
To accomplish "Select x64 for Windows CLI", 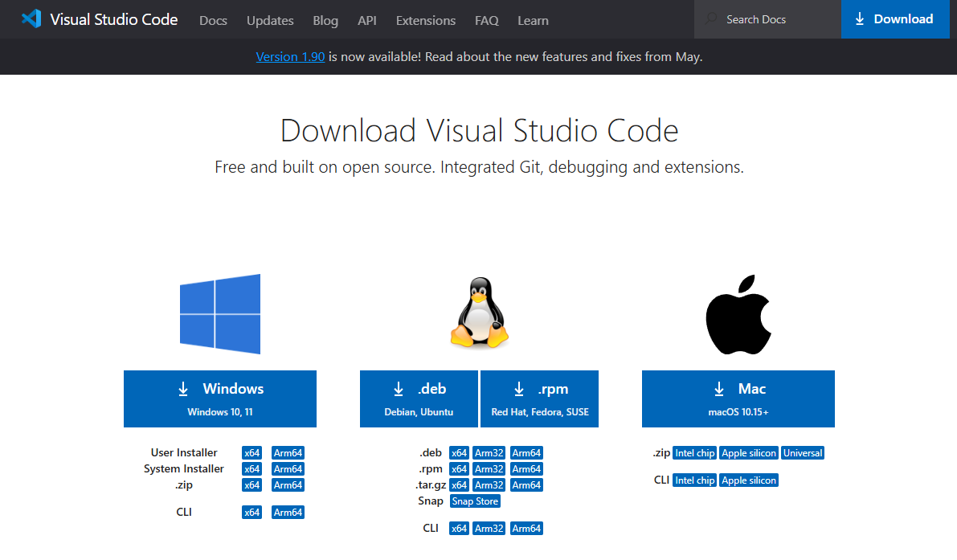I will 252,513.
